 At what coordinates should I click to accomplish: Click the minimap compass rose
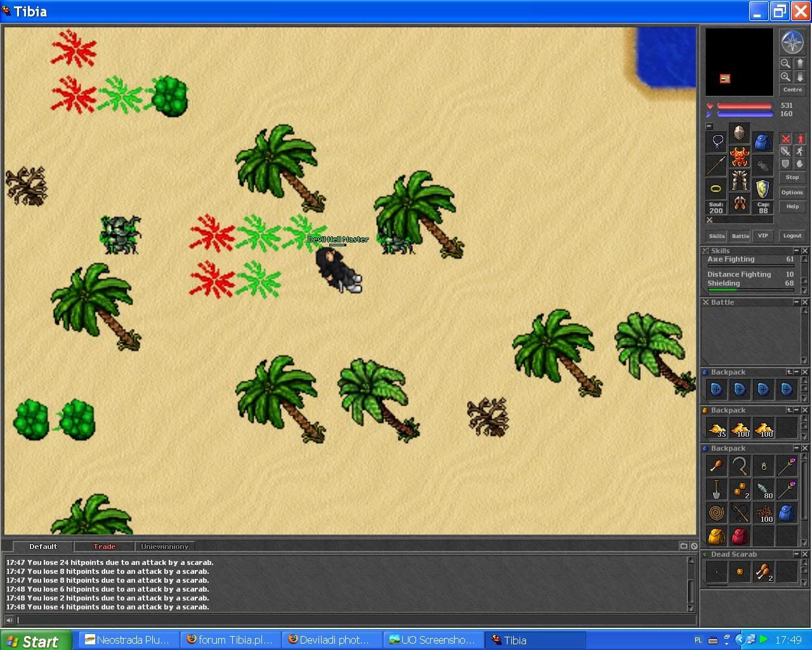(x=792, y=43)
